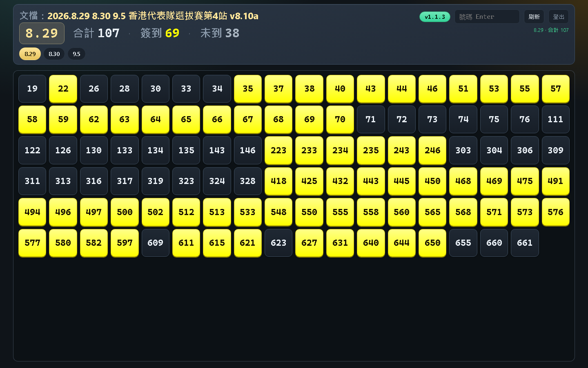Toggle check-in for number 328

coord(248,181)
